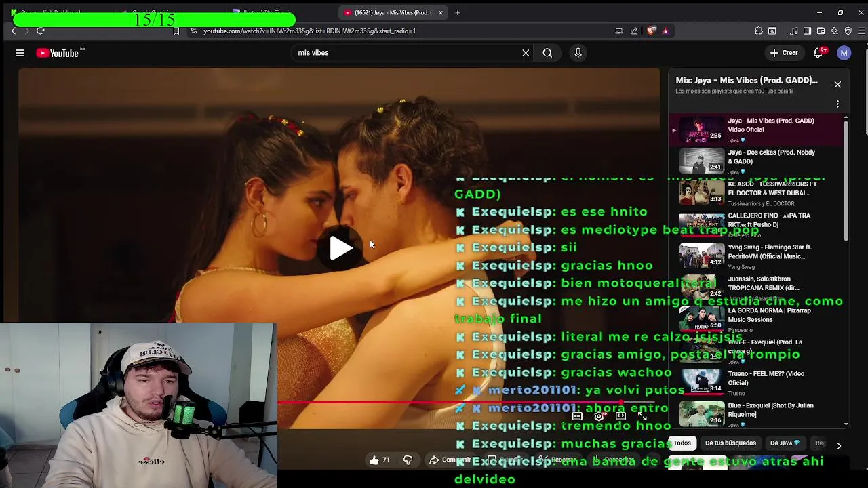Switch to Stream - Kick Dashboard tab

click(x=51, y=12)
